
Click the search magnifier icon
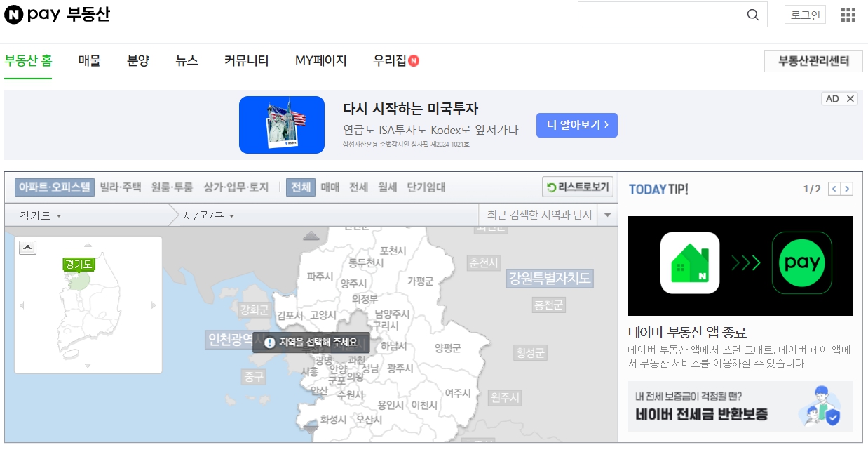tap(753, 15)
